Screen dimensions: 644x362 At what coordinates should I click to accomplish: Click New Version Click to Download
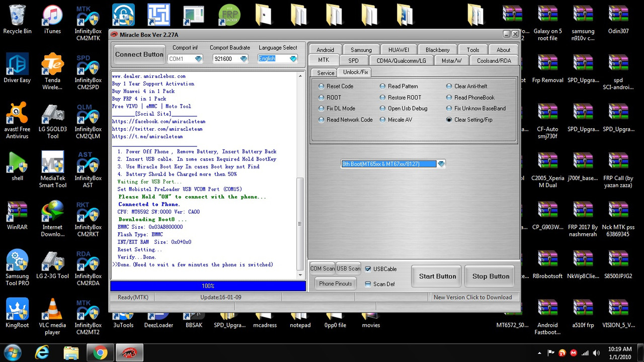coord(472,297)
